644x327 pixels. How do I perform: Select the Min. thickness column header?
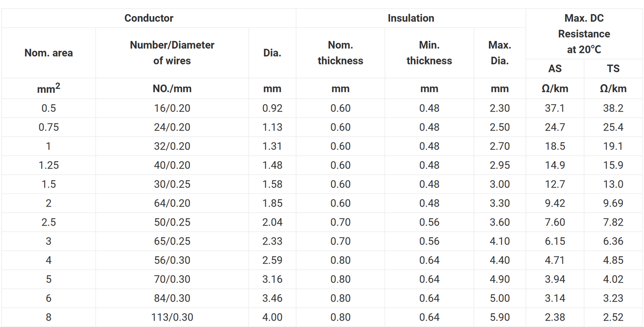[429, 53]
